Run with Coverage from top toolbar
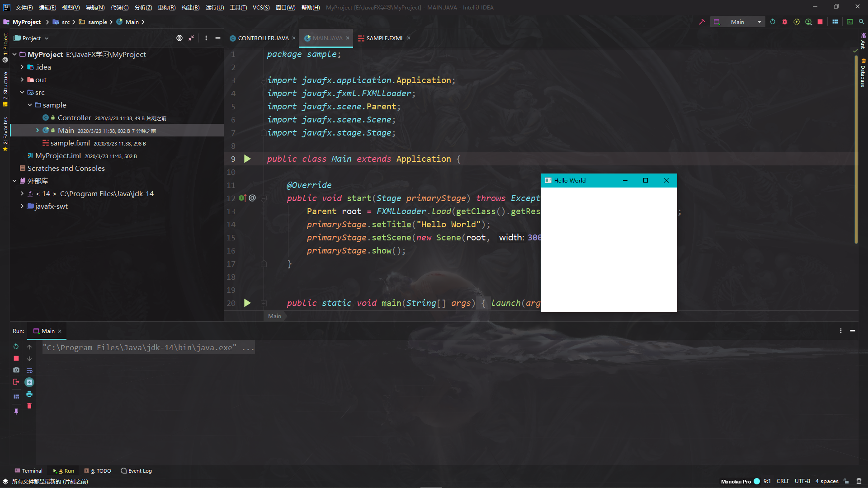The width and height of the screenshot is (868, 488). (x=797, y=22)
